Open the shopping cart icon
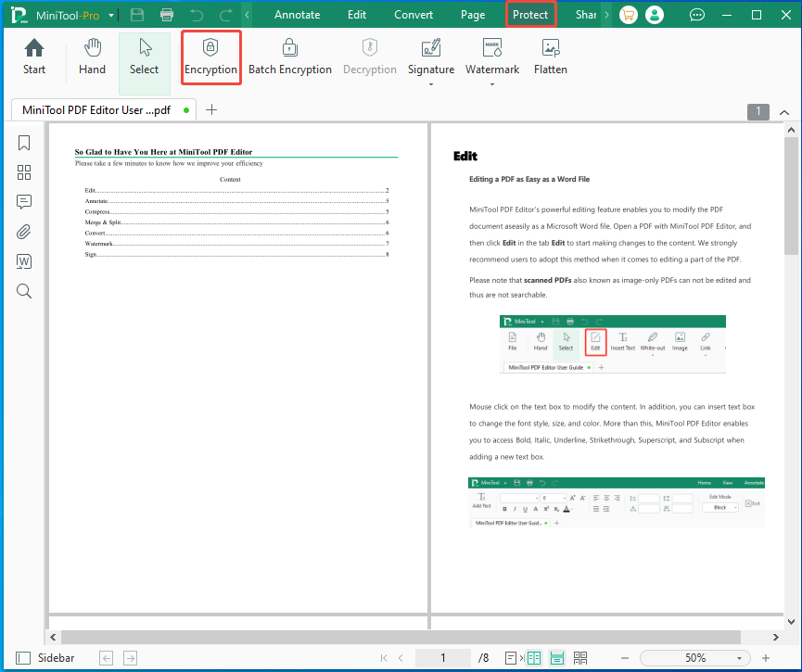802x672 pixels. pos(628,15)
